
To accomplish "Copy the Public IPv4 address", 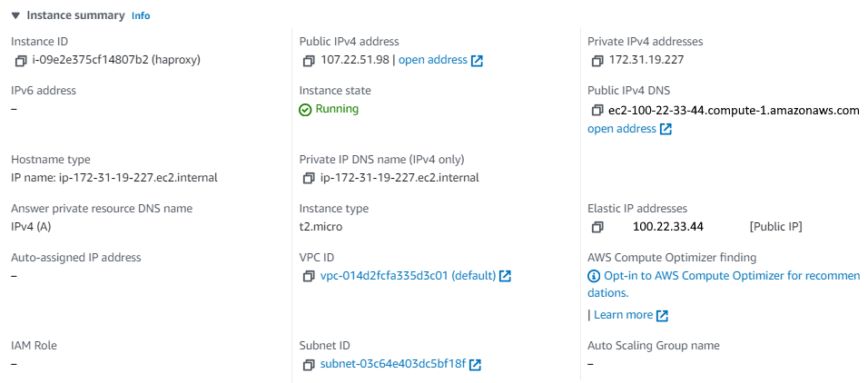I will pyautogui.click(x=310, y=61).
